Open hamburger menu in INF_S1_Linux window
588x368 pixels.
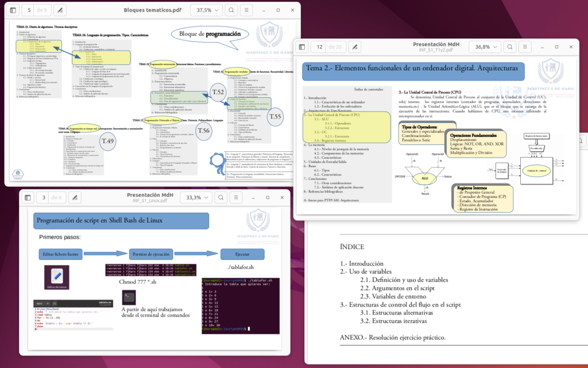pyautogui.click(x=236, y=198)
